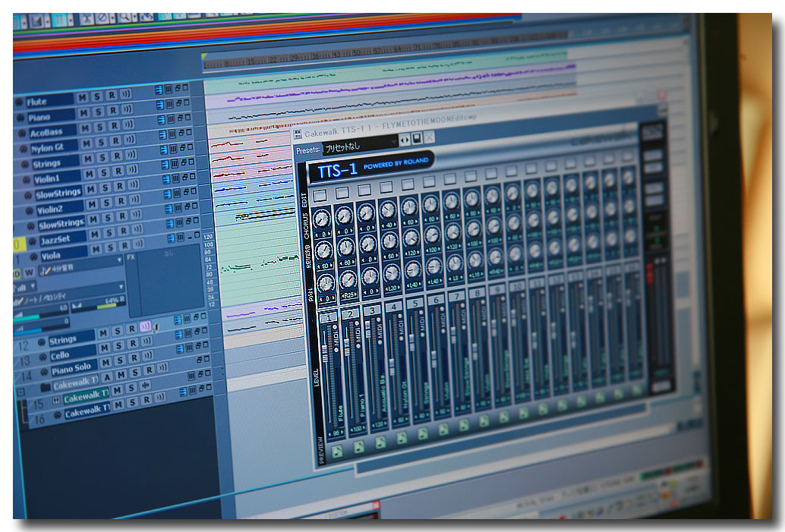
Task: Mute the Flute track
Action: tap(82, 97)
